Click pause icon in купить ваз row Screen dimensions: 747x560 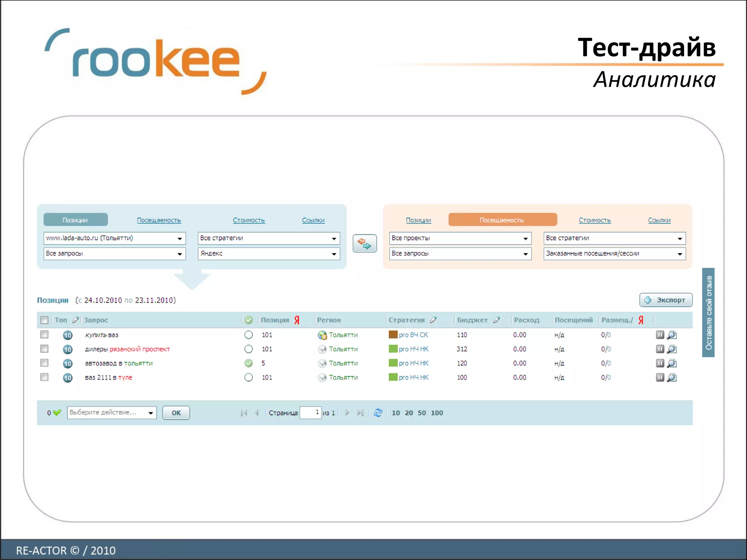point(660,335)
